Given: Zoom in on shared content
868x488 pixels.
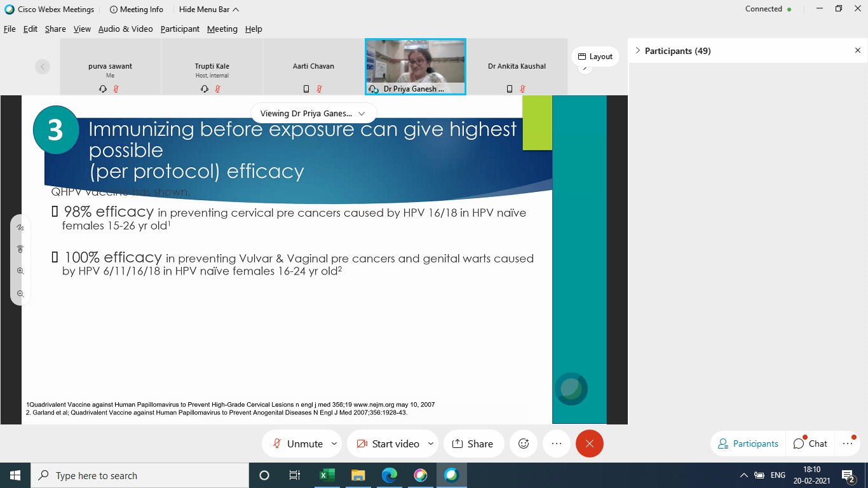Looking at the screenshot, I should point(20,271).
